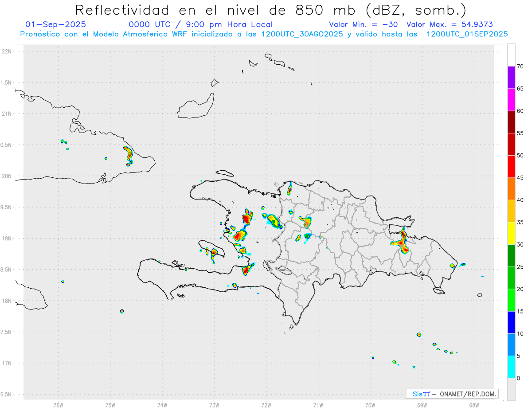Click the longitude axis label '70W'
Screen dimensions: 532x411
pyautogui.click(x=370, y=405)
